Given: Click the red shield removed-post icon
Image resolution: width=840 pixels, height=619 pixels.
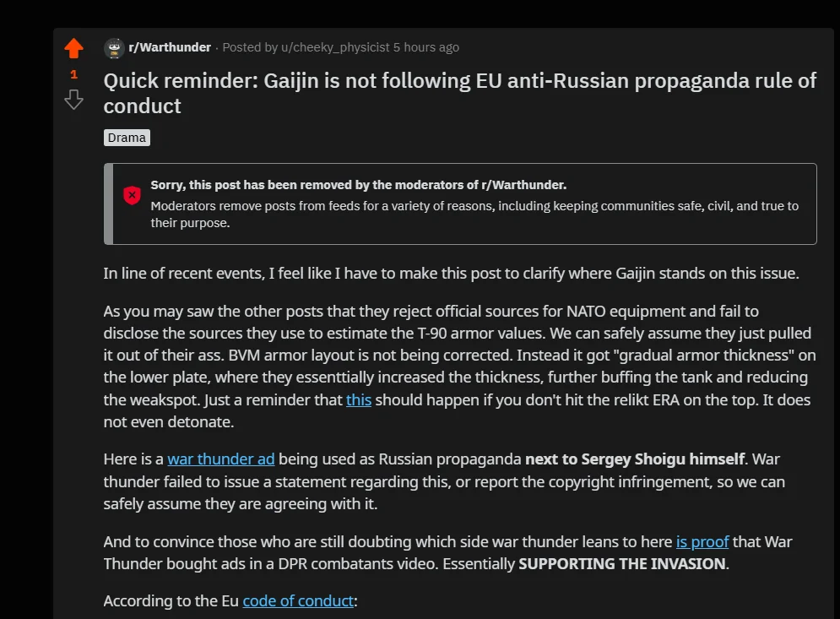Looking at the screenshot, I should point(132,195).
